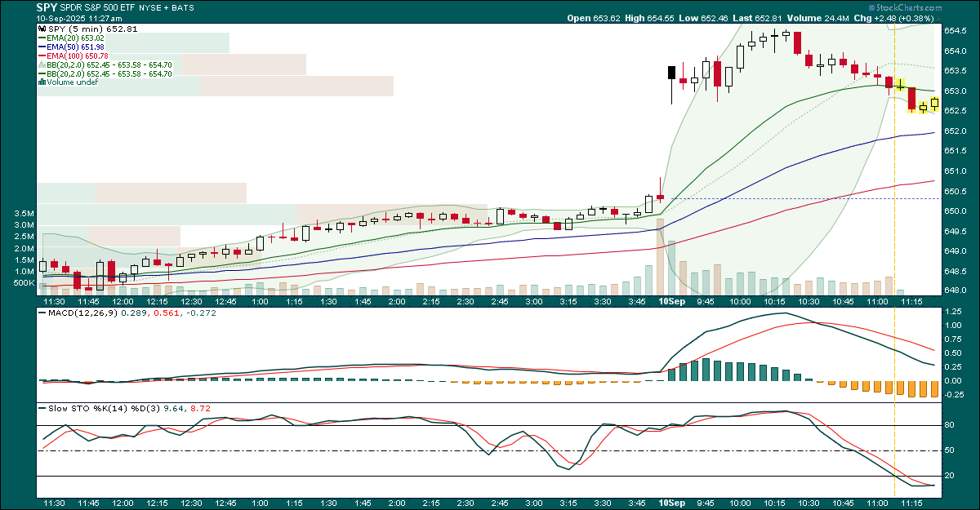This screenshot has width=980, height=510.
Task: Click the 80 level label on the stochastic axis
Action: pos(950,425)
